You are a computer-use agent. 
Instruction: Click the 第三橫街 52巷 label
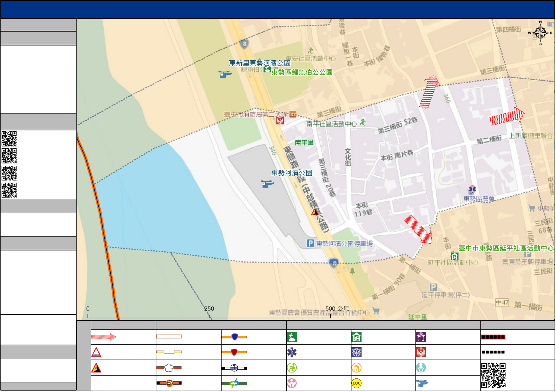click(398, 125)
